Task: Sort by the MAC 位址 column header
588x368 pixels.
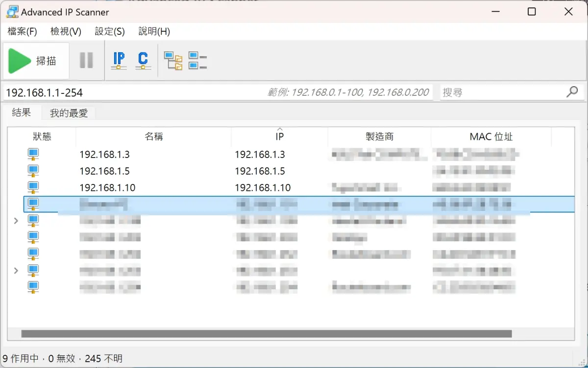Action: (x=491, y=137)
